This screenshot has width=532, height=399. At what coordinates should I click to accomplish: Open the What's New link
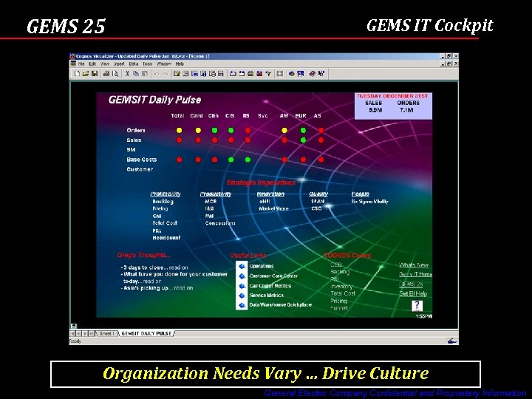coord(414,265)
